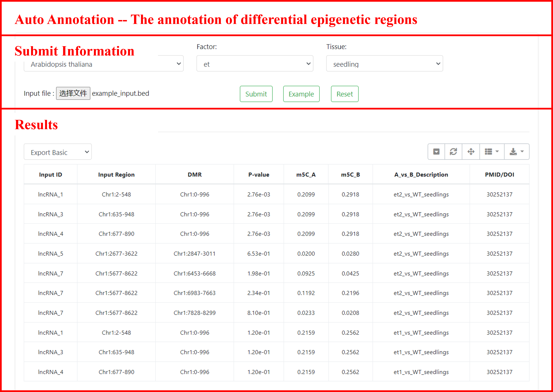Open the Tissue dropdown showing seedling
Image resolution: width=553 pixels, height=392 pixels.
coord(384,63)
